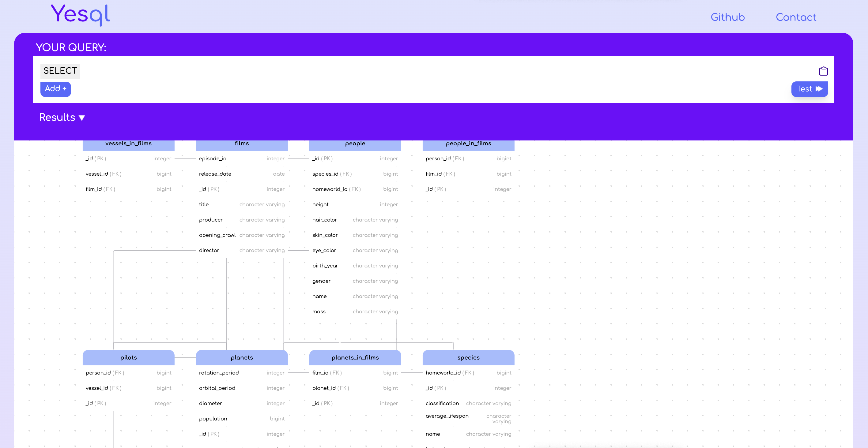Expand the Results dropdown section
The width and height of the screenshot is (868, 448).
[x=62, y=118]
